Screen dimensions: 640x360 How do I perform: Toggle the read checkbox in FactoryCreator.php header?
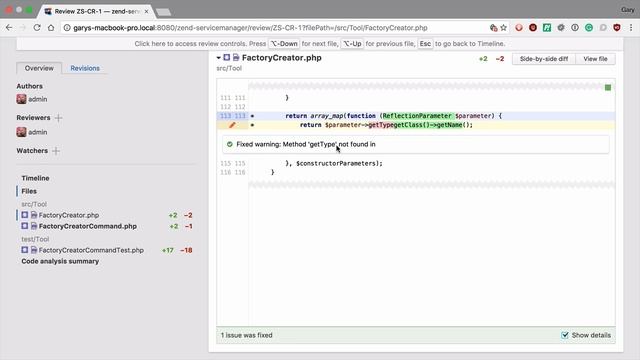(227, 58)
